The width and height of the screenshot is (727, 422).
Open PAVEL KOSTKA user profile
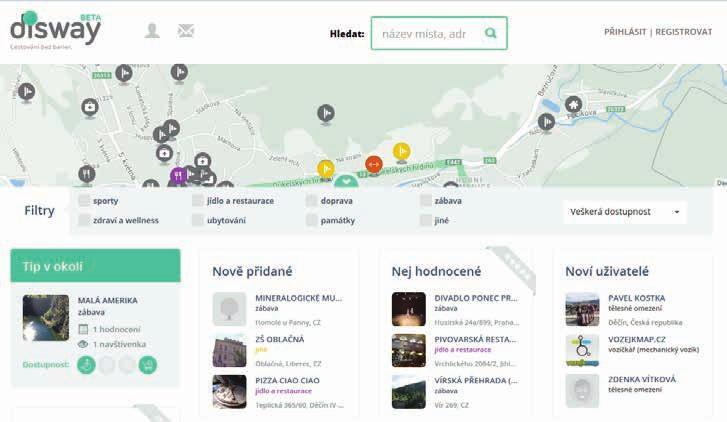[637, 298]
